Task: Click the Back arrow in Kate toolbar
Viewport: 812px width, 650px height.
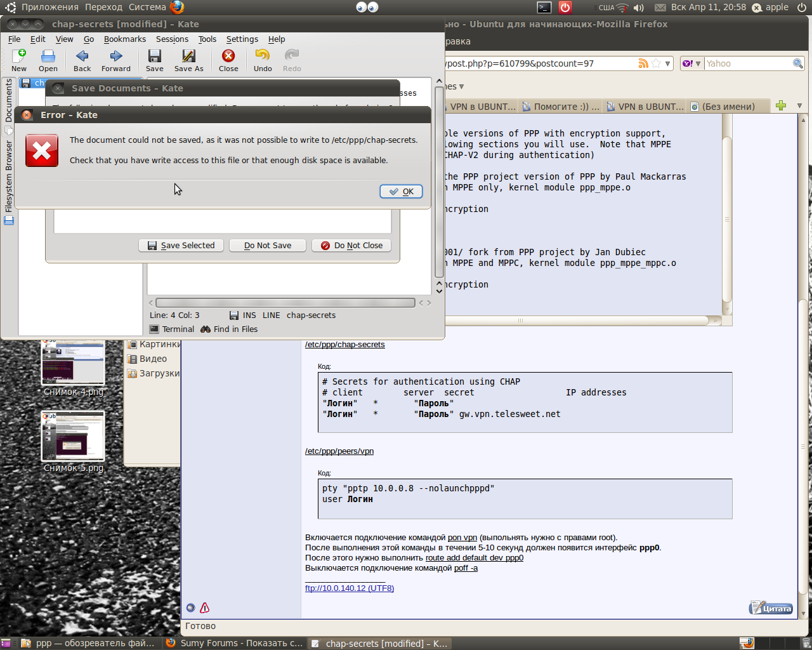Action: [82, 60]
